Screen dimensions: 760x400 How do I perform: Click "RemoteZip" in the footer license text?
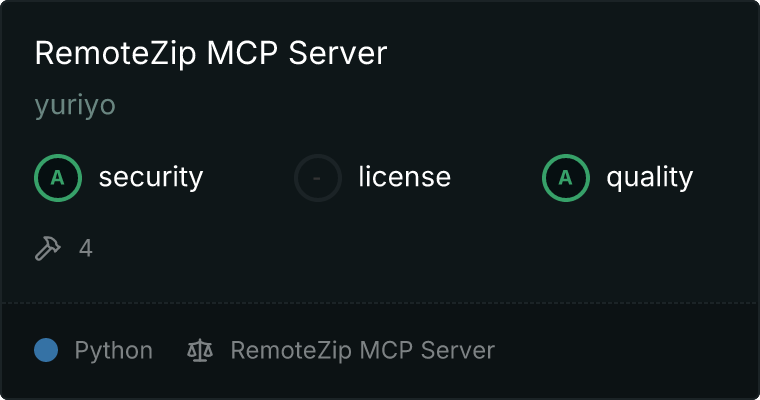291,351
